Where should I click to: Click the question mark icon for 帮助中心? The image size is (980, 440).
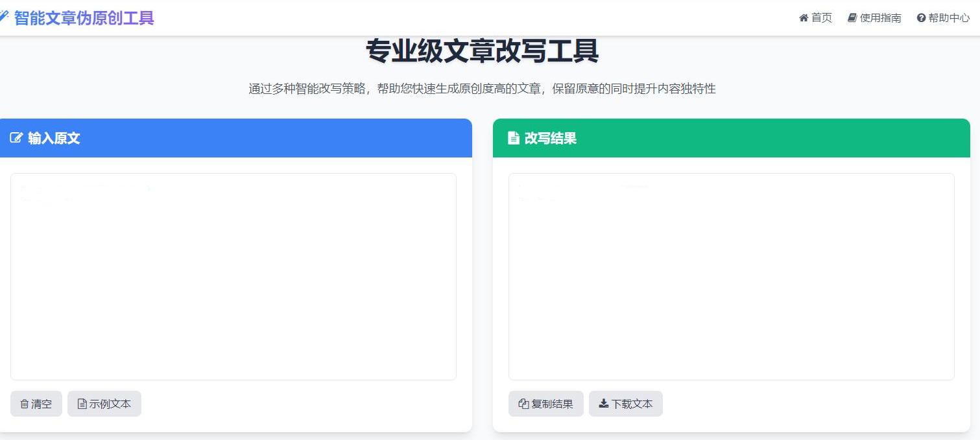click(921, 18)
